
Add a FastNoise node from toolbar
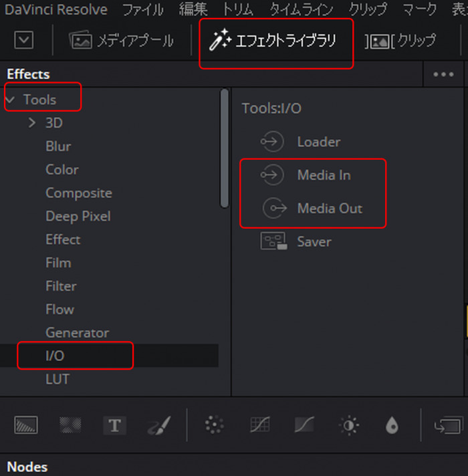(70, 425)
